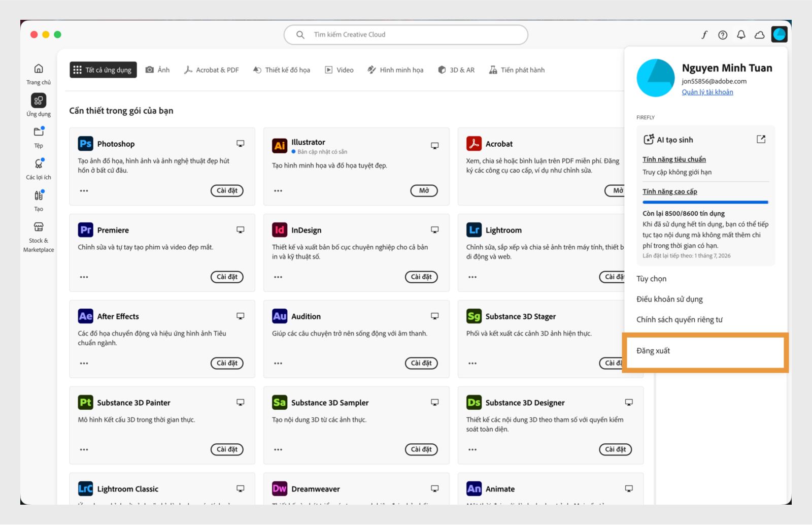
Task: Click the Illustrator Ai app icon
Action: [x=280, y=146]
